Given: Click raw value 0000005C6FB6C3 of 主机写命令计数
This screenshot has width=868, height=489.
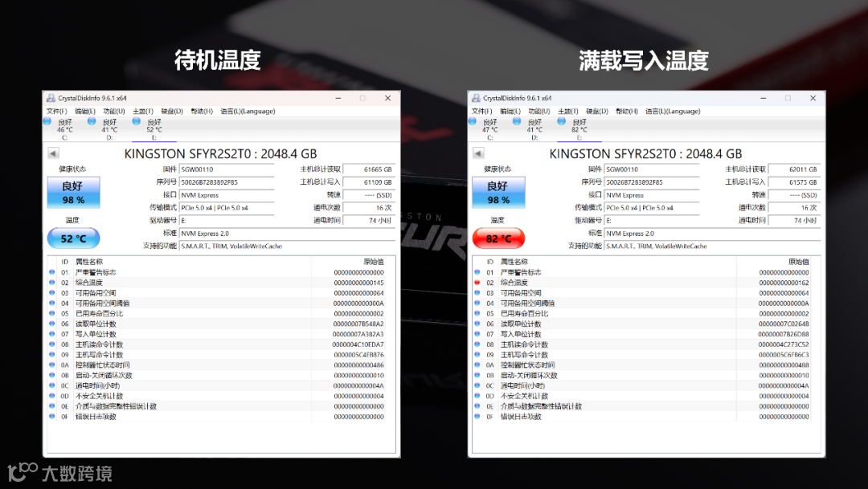Looking at the screenshot, I should click(x=784, y=355).
